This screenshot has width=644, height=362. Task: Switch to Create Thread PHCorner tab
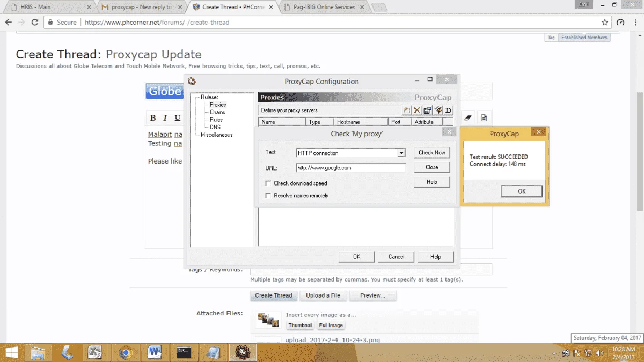(233, 7)
